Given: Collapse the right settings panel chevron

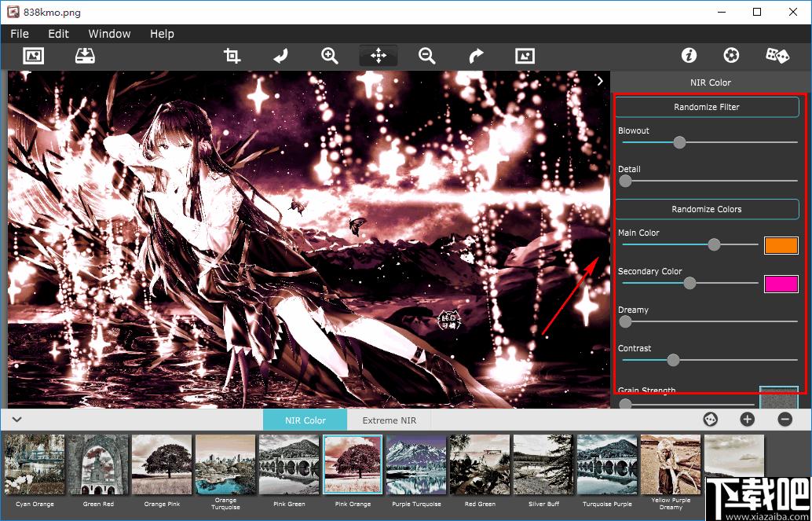Looking at the screenshot, I should pos(600,81).
